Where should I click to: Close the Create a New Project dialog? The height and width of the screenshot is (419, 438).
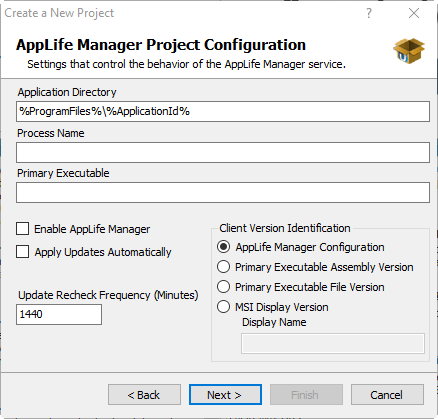(x=414, y=13)
